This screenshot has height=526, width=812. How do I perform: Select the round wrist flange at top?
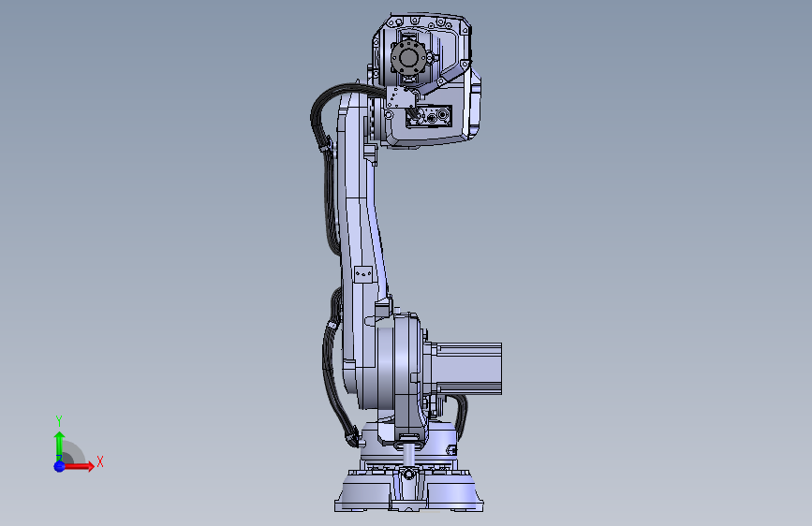408,56
